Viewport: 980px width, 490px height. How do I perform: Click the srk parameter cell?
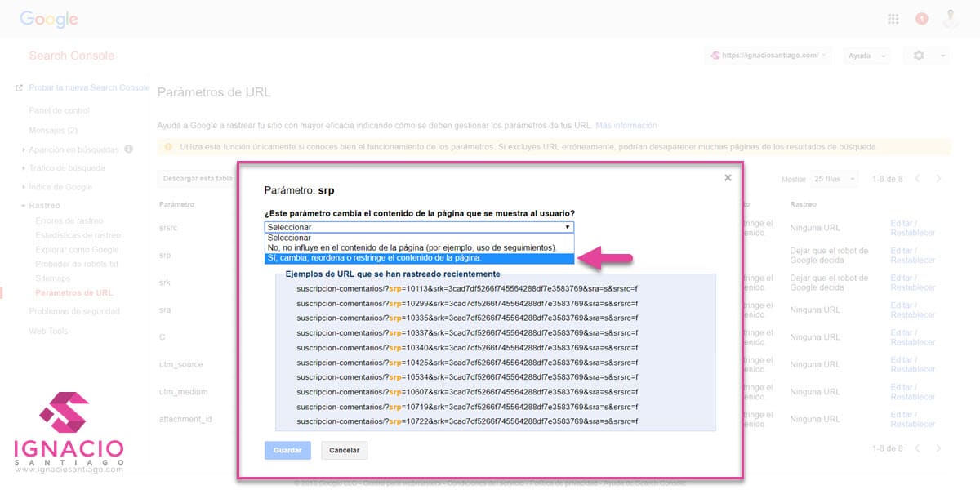tap(164, 283)
